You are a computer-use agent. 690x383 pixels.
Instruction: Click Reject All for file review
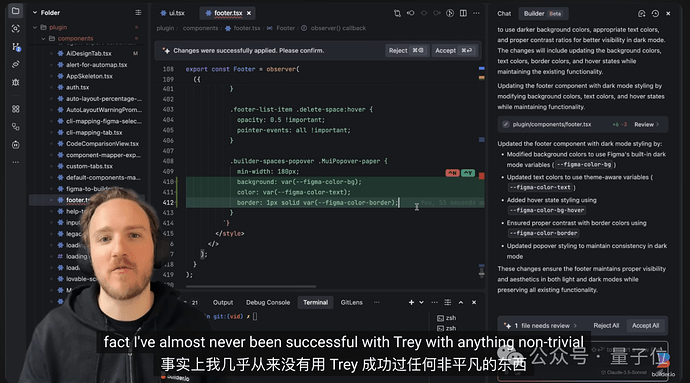[x=606, y=326]
